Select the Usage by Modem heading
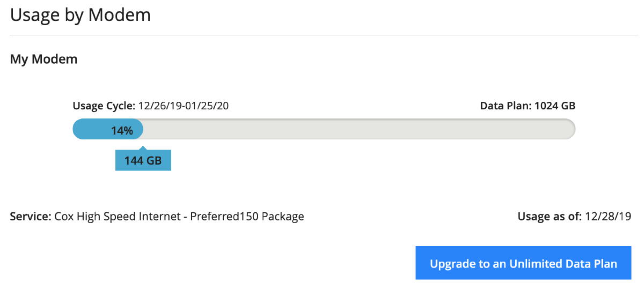Image resolution: width=644 pixels, height=297 pixels. tap(80, 15)
